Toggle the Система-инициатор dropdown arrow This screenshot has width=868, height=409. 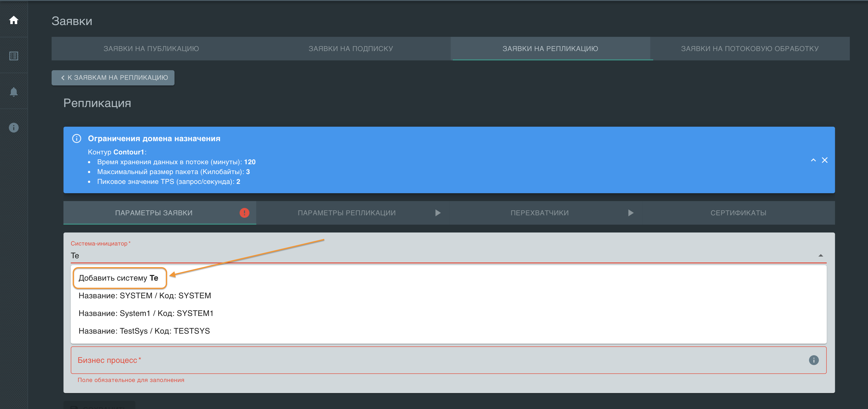coord(821,256)
